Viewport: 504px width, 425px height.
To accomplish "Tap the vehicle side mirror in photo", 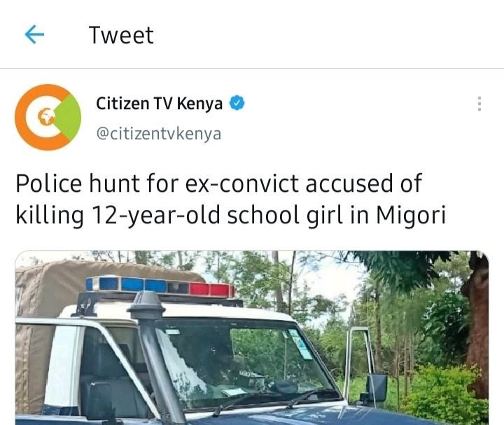I will coord(377,388).
